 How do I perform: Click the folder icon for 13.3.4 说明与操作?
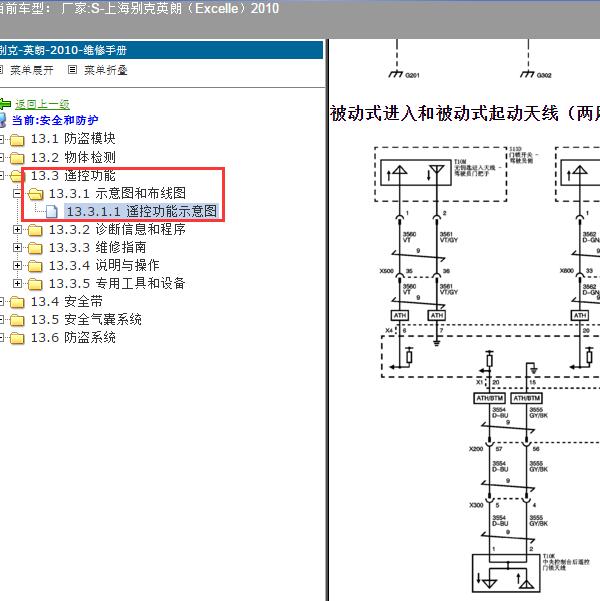click(x=35, y=266)
